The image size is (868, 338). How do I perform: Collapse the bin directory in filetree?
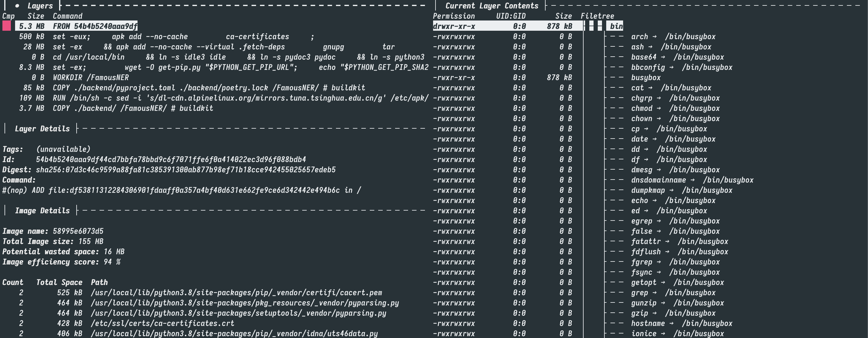click(616, 26)
